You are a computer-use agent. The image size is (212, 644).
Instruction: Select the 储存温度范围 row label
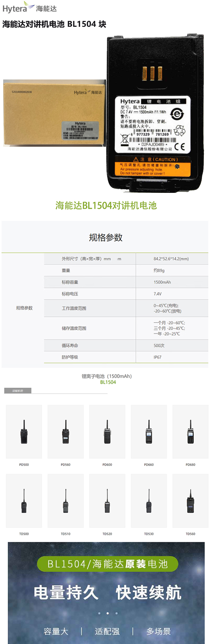click(74, 328)
